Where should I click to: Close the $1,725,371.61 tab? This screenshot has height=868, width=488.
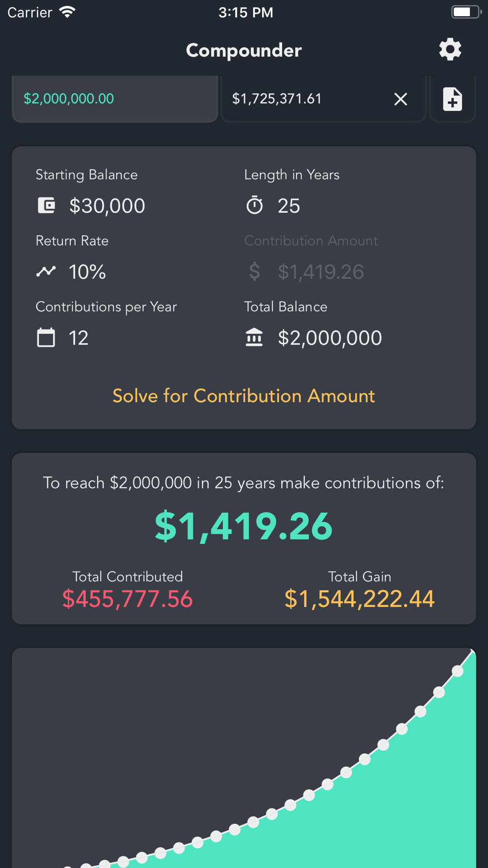[401, 99]
